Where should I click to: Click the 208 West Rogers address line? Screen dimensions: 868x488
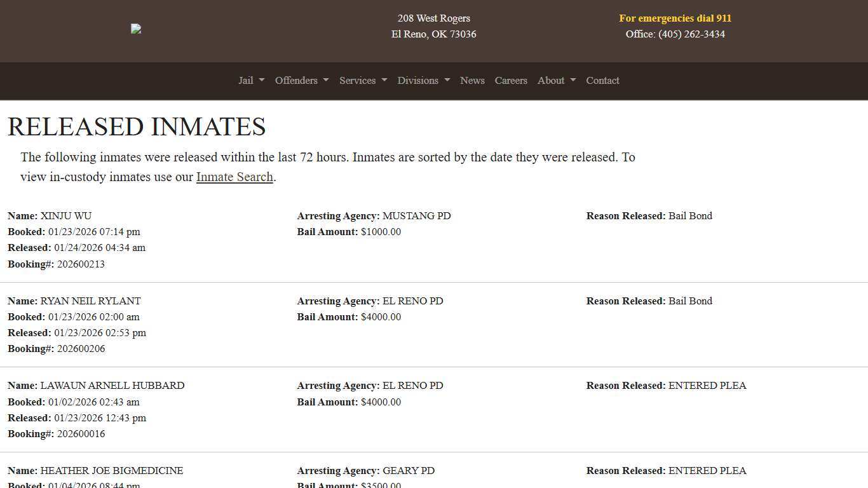[x=434, y=18]
